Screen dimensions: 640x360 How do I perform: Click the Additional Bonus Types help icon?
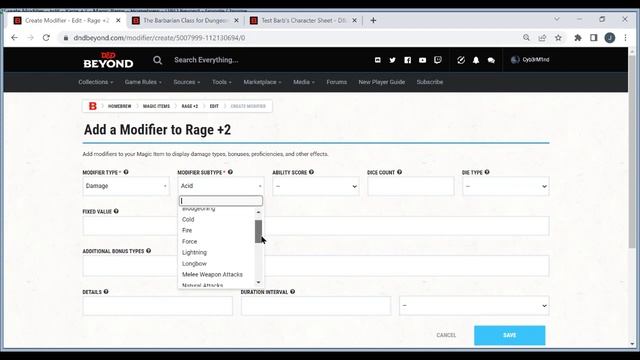(149, 251)
